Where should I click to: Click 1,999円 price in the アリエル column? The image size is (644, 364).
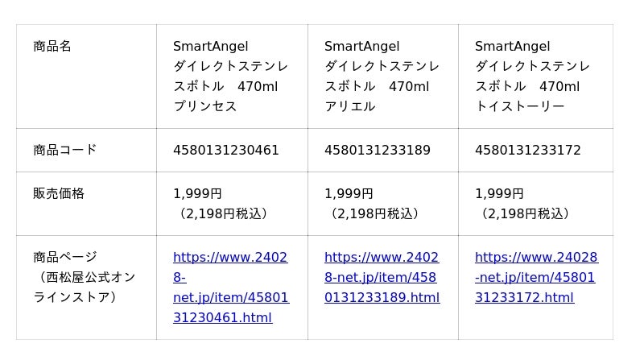tap(349, 193)
